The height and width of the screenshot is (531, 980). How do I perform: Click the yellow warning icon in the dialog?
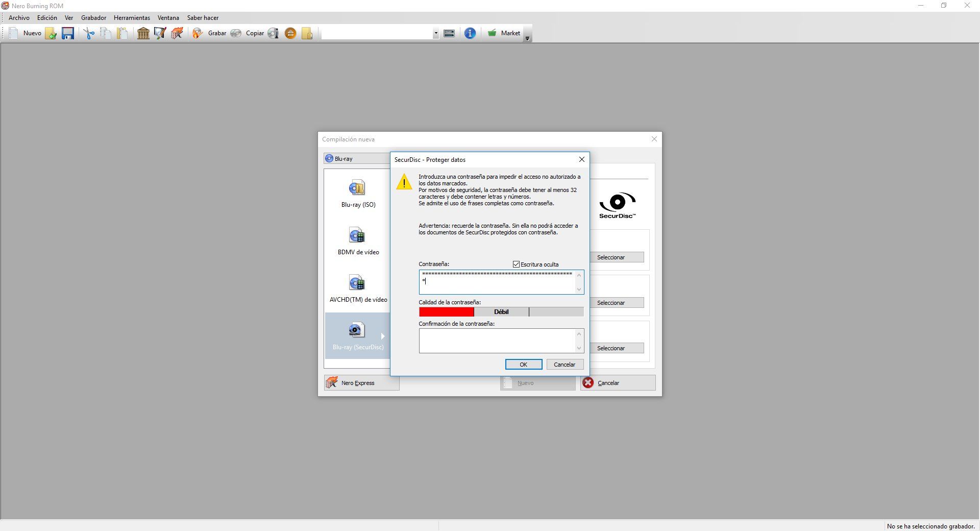pyautogui.click(x=404, y=182)
